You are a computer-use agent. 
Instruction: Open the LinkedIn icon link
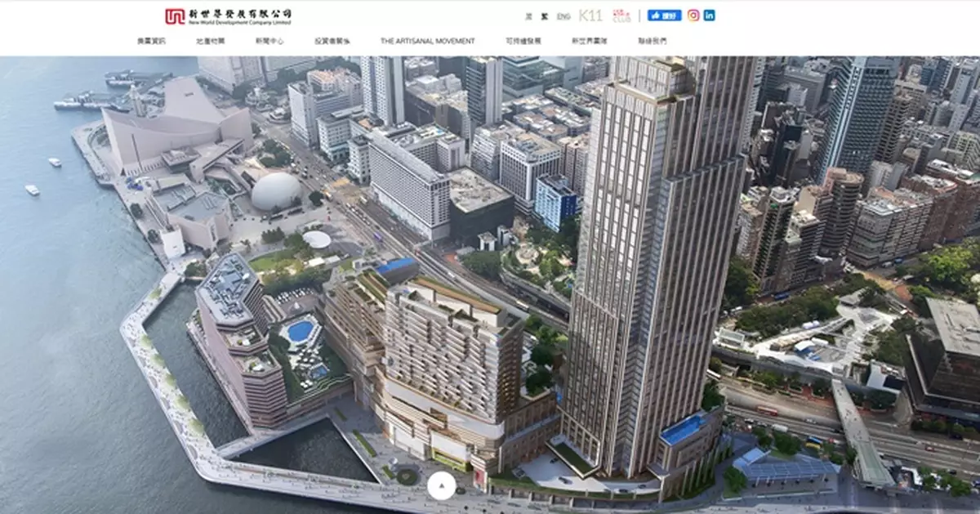click(709, 16)
